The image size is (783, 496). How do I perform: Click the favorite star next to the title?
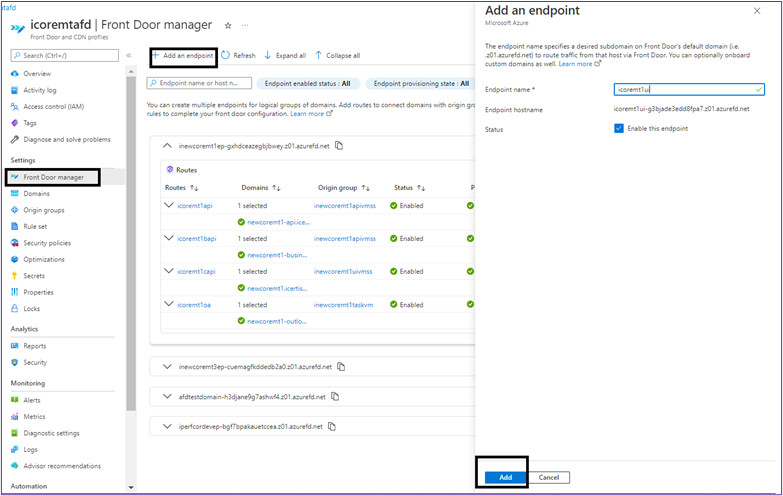(x=228, y=25)
